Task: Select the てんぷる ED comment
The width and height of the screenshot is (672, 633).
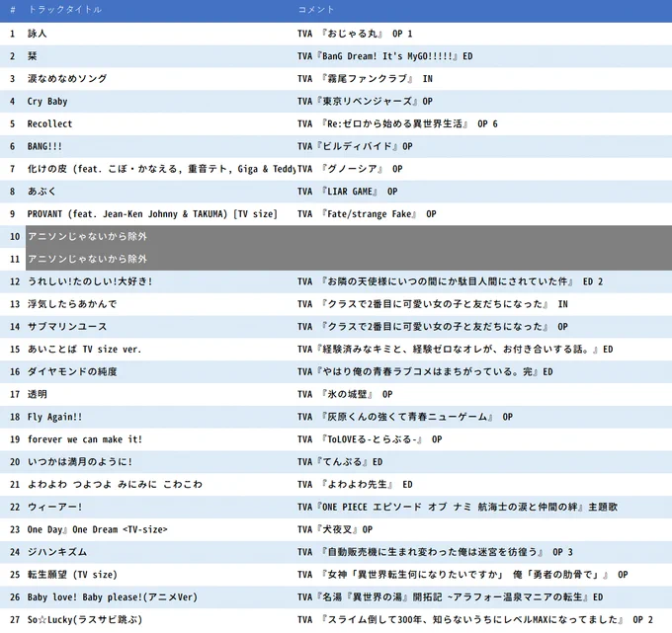Action: (x=340, y=462)
